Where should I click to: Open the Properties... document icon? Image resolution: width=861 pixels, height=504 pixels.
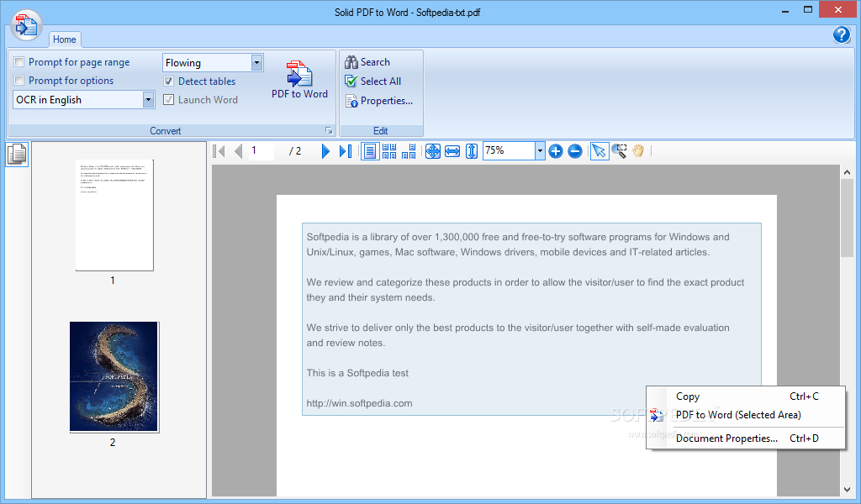pos(351,101)
